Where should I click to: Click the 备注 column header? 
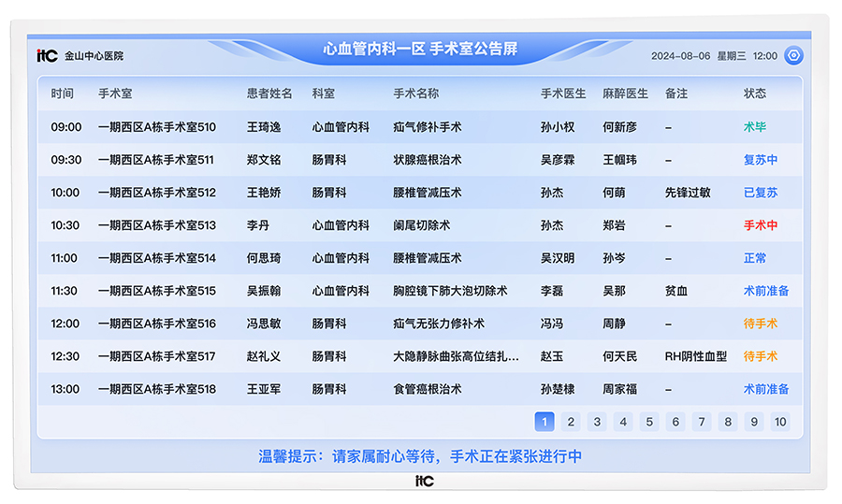tap(676, 94)
